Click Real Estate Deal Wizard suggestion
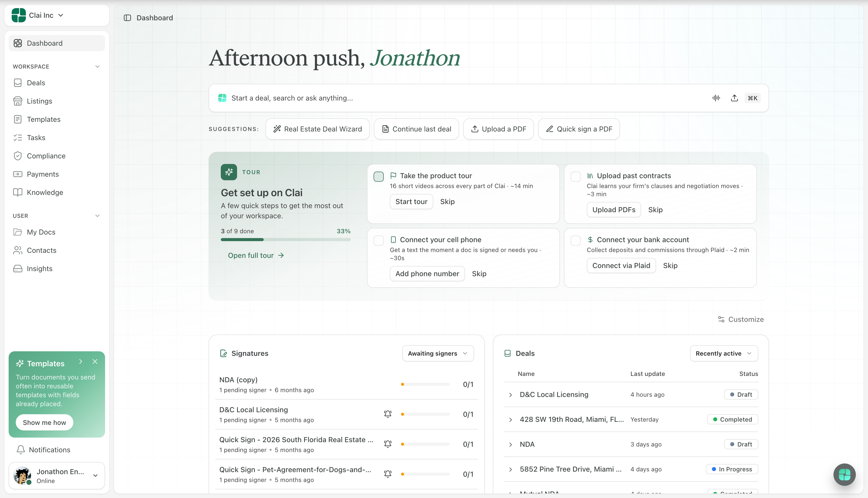Screen dimensions: 868x498 [317, 129]
